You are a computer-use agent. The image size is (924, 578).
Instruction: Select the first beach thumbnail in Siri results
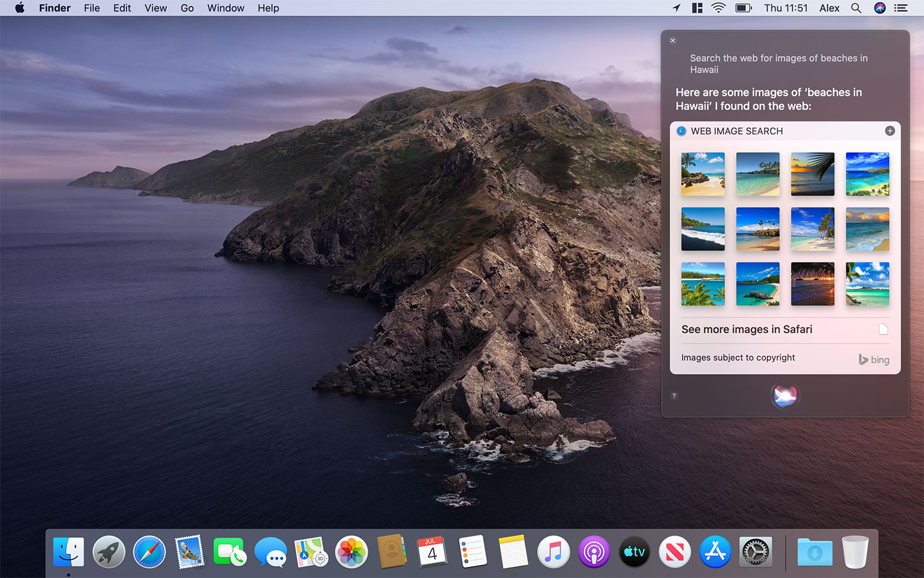[x=703, y=174]
